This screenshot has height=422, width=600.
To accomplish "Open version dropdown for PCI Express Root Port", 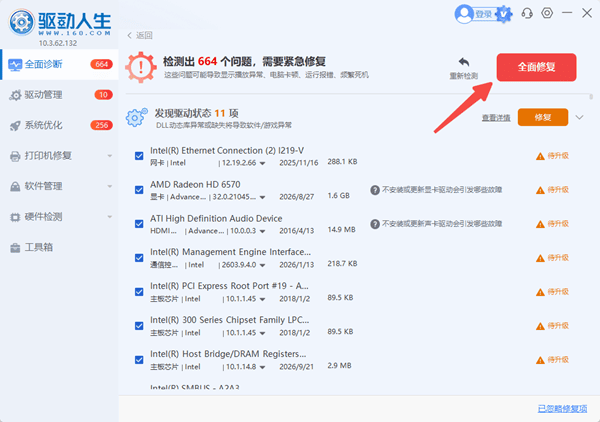I will (x=262, y=299).
